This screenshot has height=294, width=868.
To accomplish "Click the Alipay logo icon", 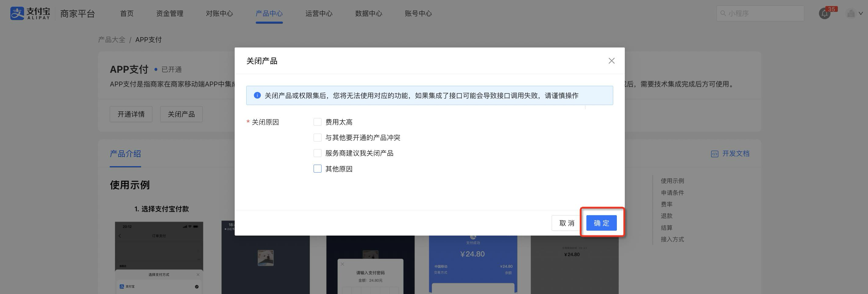I will coord(17,13).
